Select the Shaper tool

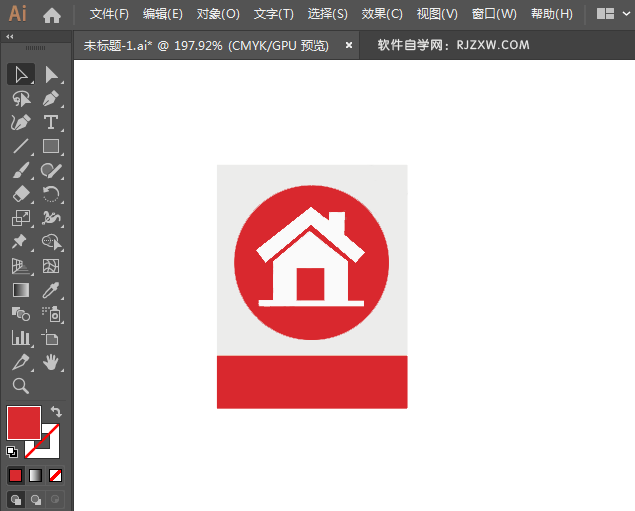click(x=51, y=170)
